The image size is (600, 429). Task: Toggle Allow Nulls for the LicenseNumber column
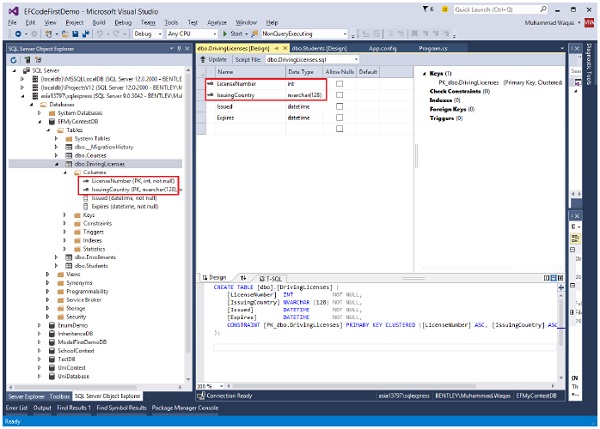click(340, 83)
